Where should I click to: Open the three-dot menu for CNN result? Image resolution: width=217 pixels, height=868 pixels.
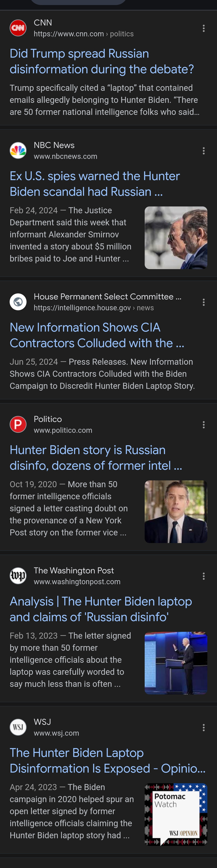(x=204, y=28)
